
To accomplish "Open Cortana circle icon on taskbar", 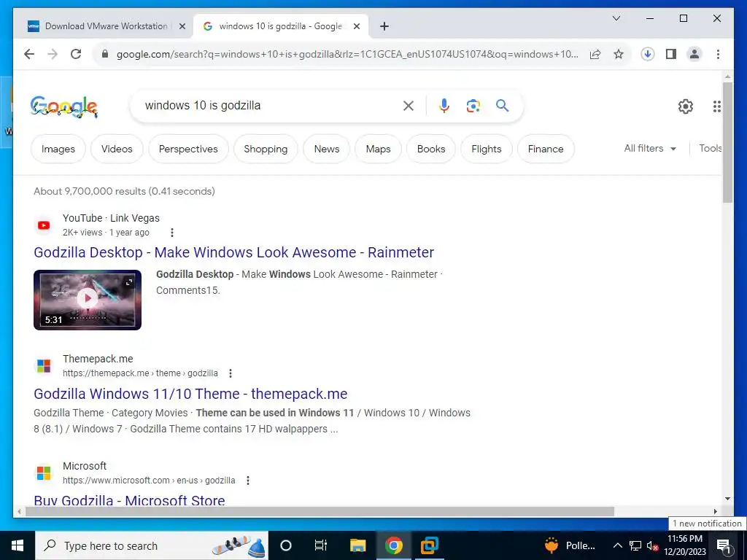I will coord(286,545).
